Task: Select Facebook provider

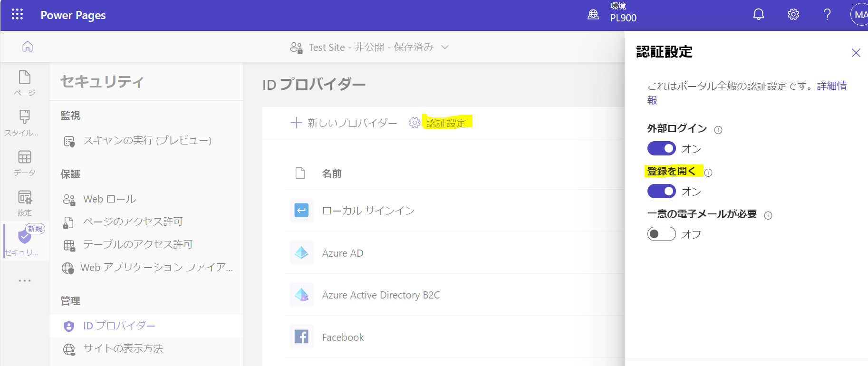Action: (x=343, y=337)
